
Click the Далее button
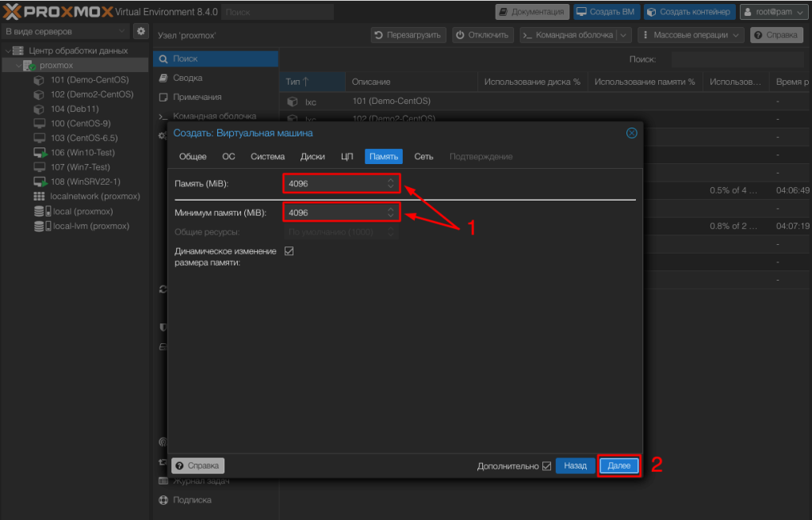[619, 466]
